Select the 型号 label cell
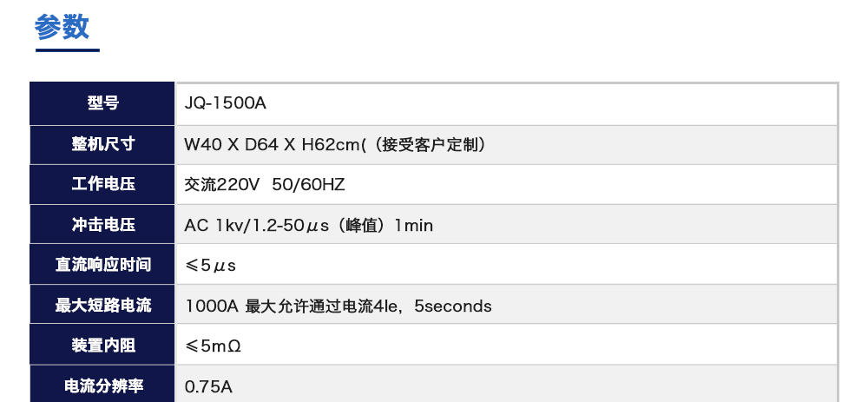 (x=102, y=103)
